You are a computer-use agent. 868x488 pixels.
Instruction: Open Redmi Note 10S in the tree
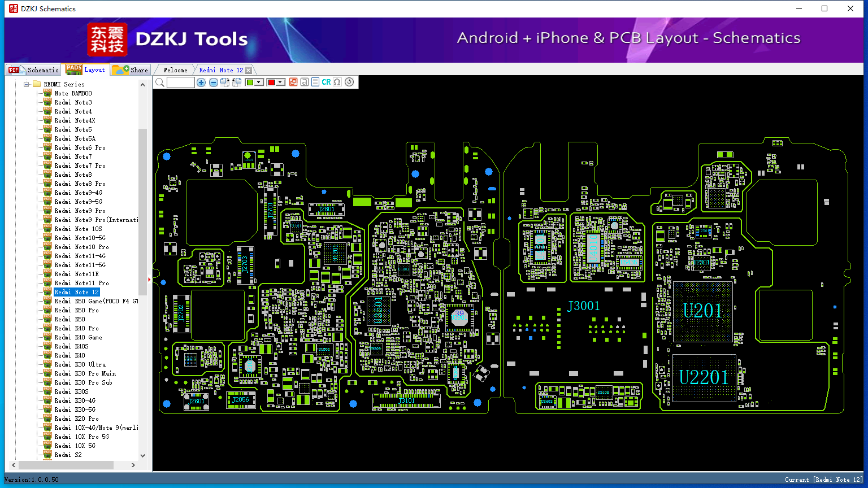79,229
